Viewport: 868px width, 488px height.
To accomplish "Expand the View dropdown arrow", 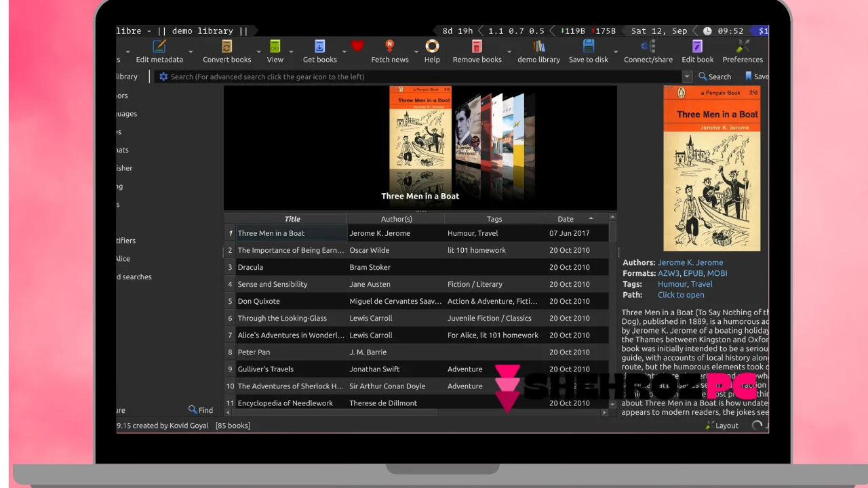I will pos(291,52).
